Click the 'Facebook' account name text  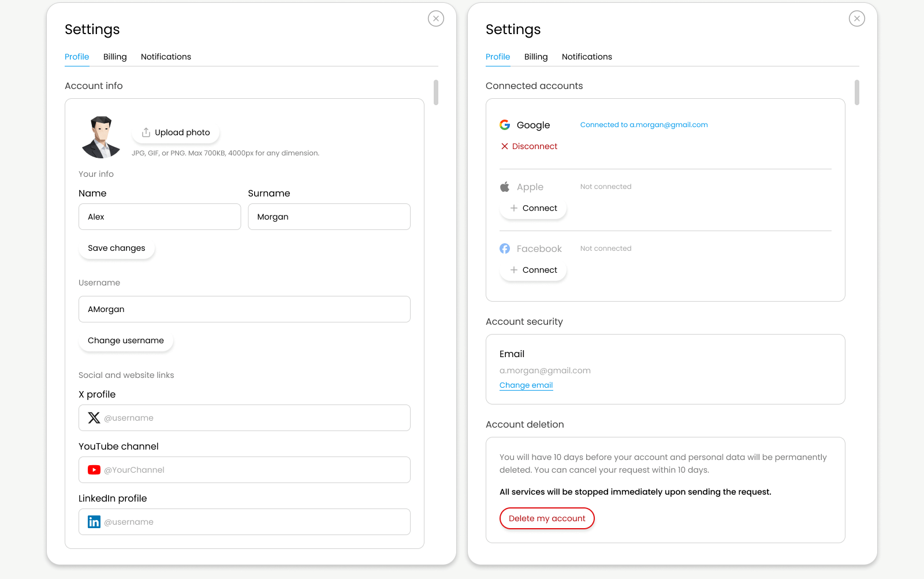pos(539,248)
